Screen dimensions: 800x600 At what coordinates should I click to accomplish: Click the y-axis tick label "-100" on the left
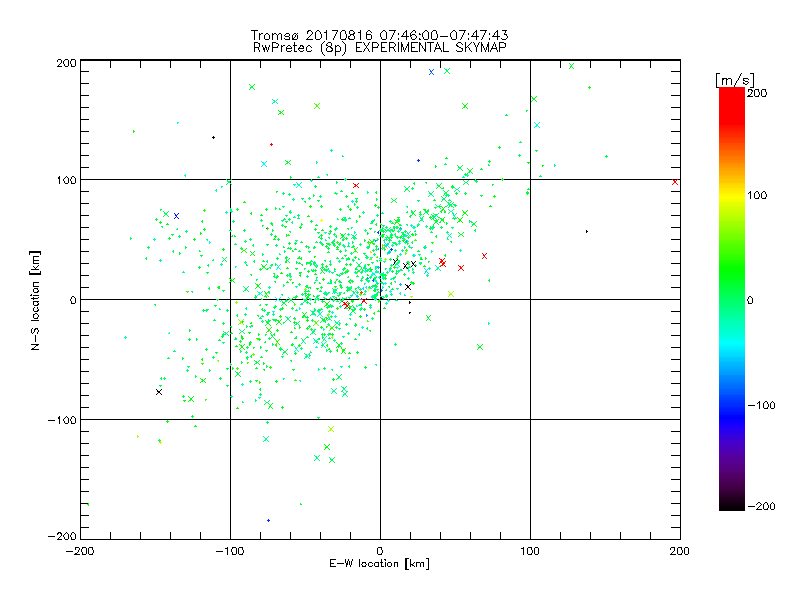point(62,420)
